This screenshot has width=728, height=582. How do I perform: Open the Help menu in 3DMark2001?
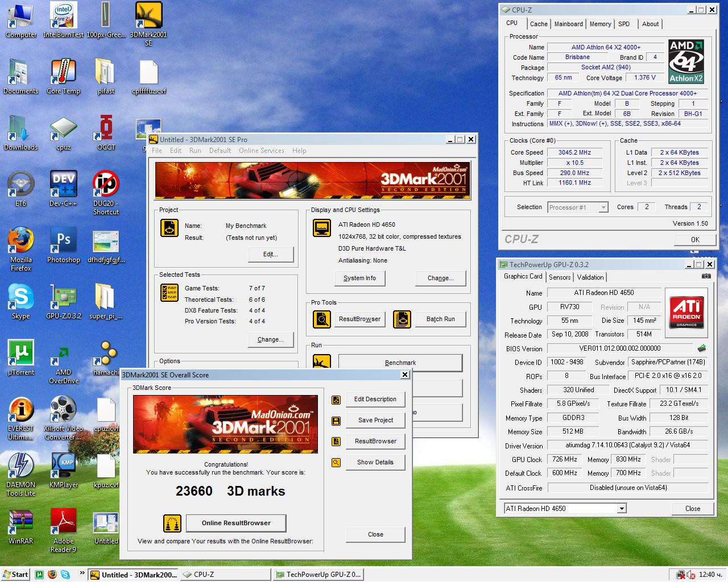[299, 151]
